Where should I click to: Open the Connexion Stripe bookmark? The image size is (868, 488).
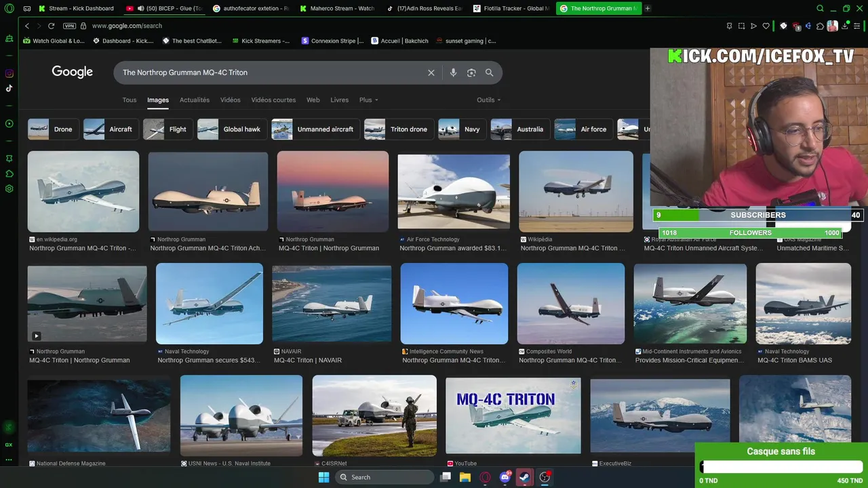[332, 41]
